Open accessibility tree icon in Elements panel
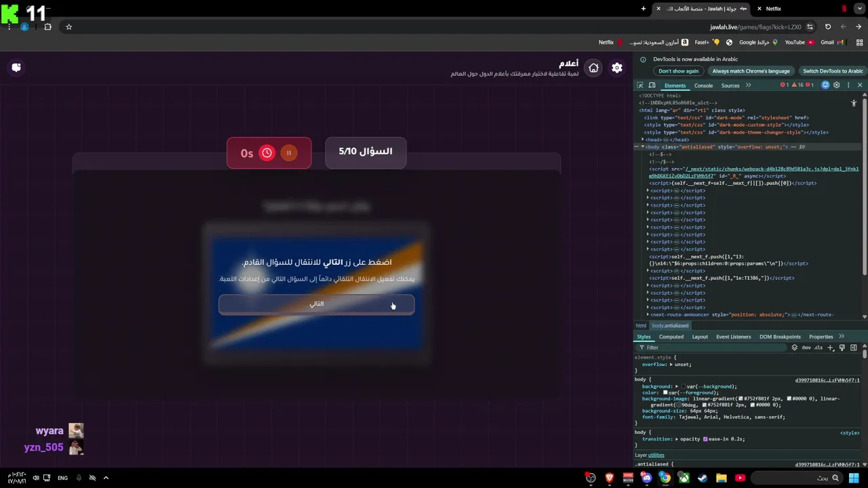 coord(854,103)
